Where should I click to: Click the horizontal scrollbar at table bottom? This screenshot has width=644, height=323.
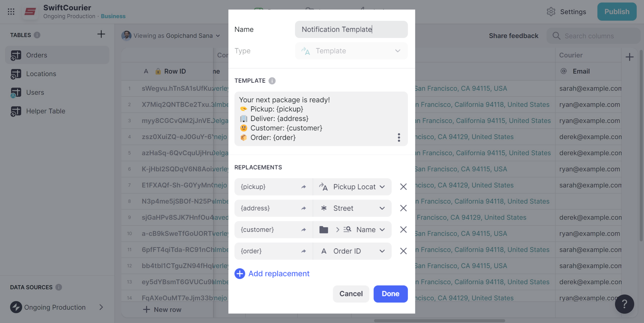[x=439, y=321]
